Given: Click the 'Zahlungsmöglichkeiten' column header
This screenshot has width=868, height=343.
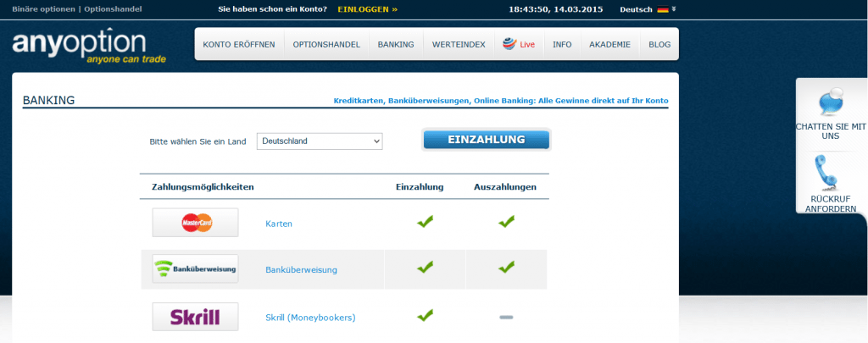Looking at the screenshot, I should (x=203, y=187).
